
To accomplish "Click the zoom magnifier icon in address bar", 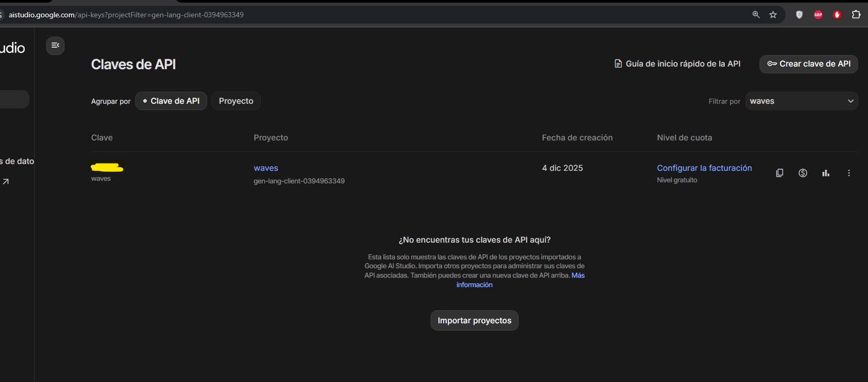I will (x=756, y=15).
